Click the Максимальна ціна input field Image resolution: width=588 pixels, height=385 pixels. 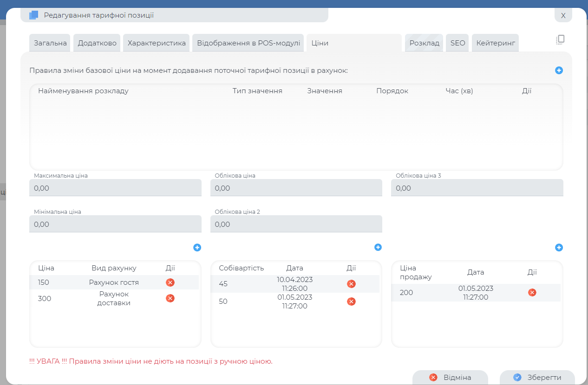[x=115, y=188]
